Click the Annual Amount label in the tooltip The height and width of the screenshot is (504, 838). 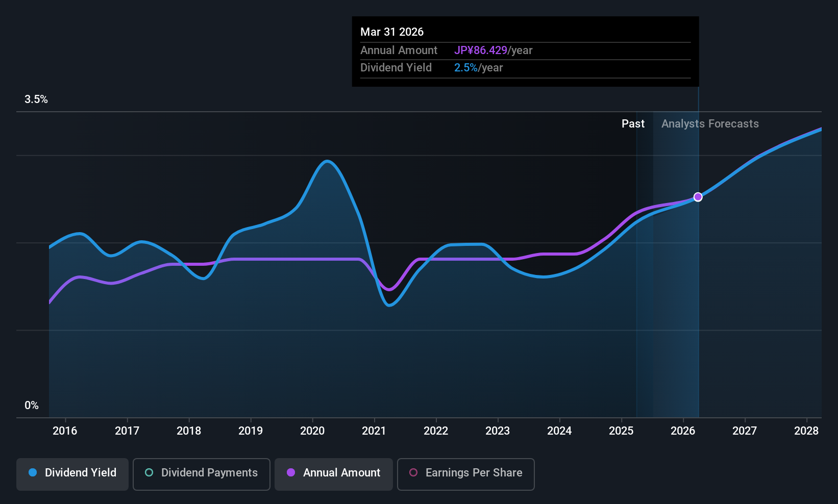(x=399, y=50)
